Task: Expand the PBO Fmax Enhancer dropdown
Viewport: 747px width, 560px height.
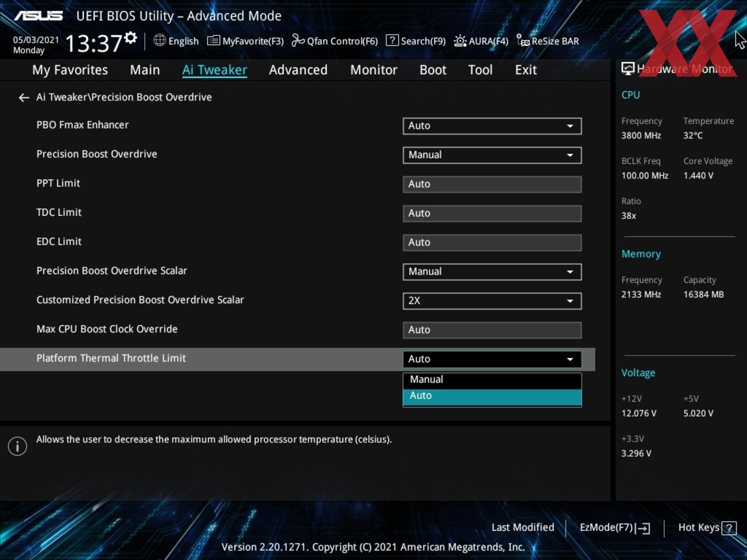Action: (x=492, y=126)
